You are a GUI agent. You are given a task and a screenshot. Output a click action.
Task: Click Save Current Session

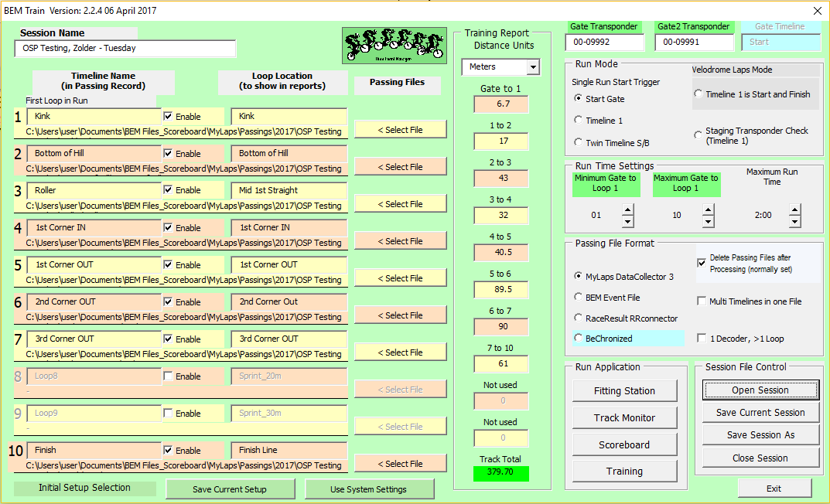760,413
